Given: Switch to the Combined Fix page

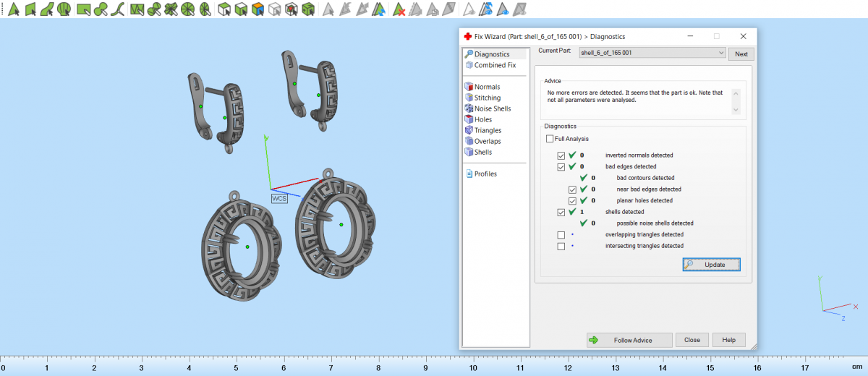Looking at the screenshot, I should pyautogui.click(x=495, y=65).
